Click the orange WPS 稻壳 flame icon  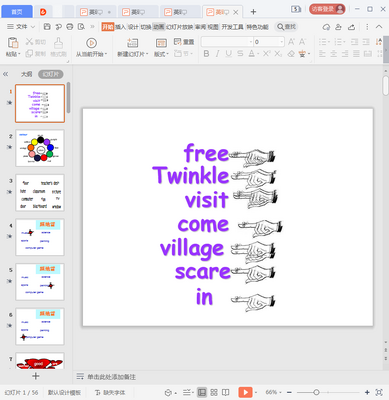coord(43,12)
